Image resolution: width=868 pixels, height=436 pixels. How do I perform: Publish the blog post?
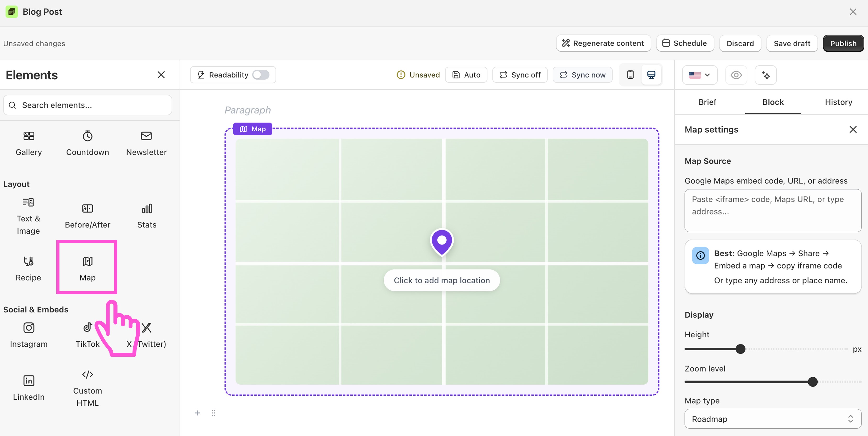843,43
